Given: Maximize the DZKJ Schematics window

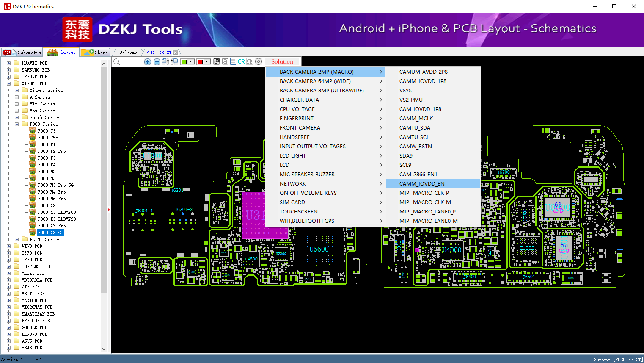Looking at the screenshot, I should tap(614, 6).
